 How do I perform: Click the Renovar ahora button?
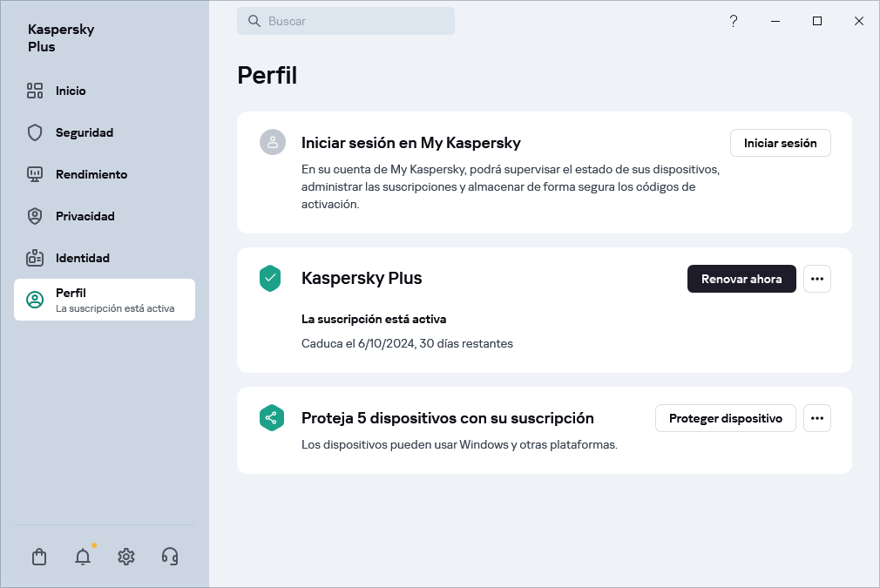(x=741, y=279)
